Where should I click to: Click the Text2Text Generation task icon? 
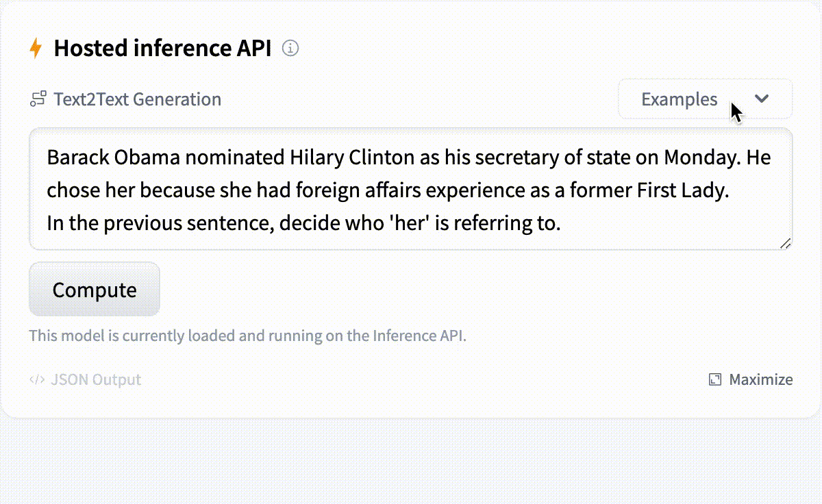click(38, 99)
